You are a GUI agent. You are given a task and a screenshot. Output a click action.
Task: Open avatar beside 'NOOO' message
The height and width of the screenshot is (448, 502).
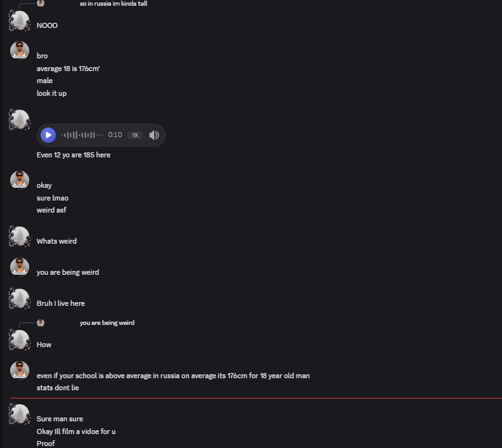20,20
